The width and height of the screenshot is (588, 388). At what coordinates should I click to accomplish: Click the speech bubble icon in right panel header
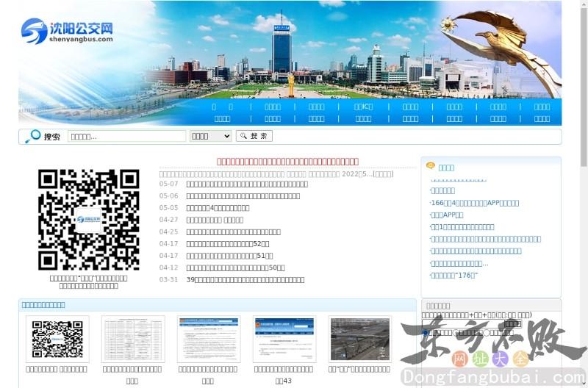point(431,165)
